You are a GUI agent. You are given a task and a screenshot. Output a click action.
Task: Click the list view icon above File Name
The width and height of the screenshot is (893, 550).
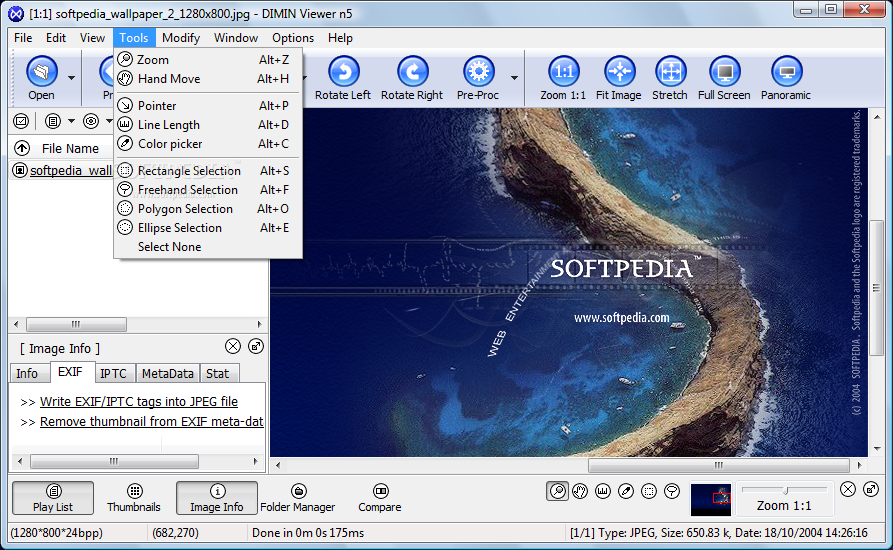click(53, 121)
